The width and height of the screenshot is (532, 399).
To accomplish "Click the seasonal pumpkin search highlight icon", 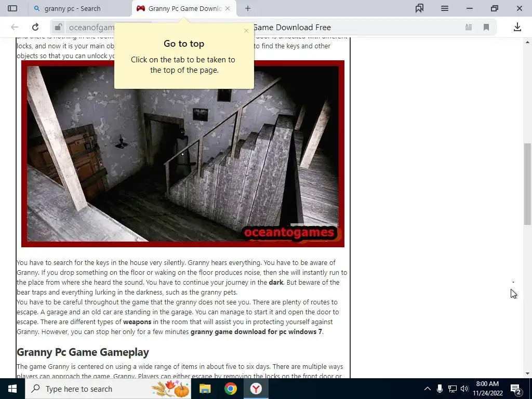I will click(x=170, y=389).
